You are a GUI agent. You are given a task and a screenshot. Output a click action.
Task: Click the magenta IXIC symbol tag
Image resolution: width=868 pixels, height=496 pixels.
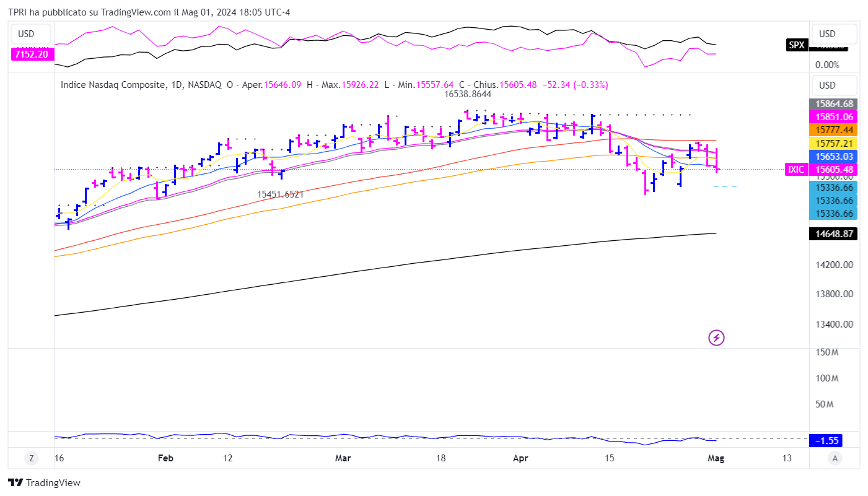[x=796, y=169]
